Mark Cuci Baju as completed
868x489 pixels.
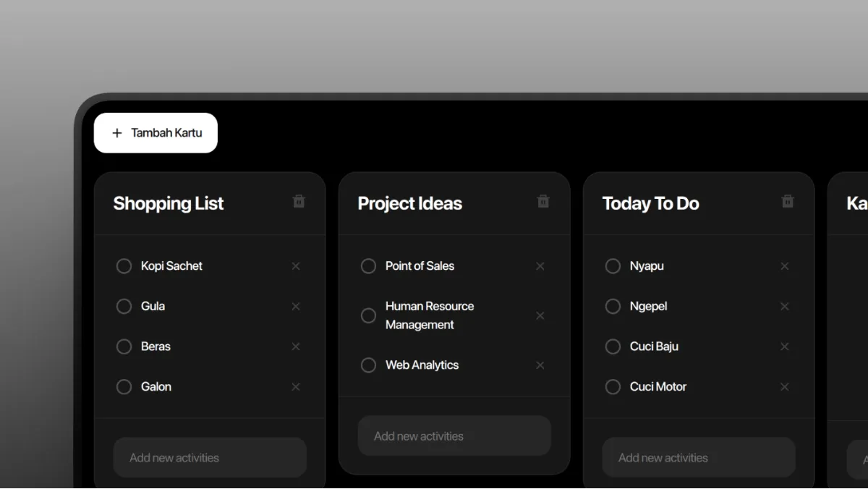tap(613, 346)
